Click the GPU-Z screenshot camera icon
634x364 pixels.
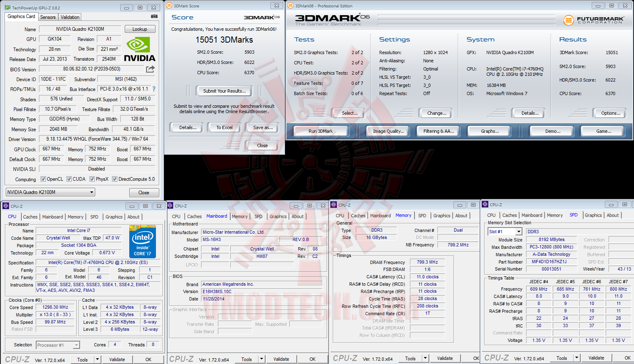tap(154, 16)
